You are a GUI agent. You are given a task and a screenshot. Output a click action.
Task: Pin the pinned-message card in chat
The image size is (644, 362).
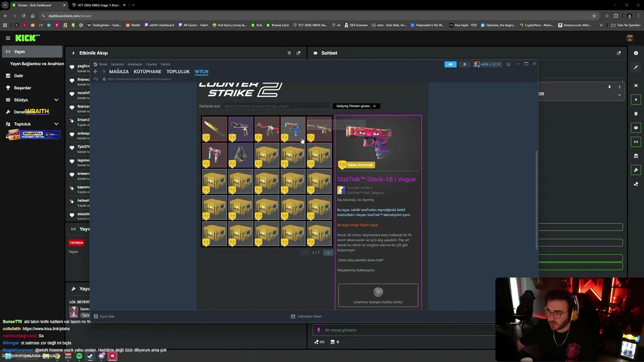click(x=609, y=87)
